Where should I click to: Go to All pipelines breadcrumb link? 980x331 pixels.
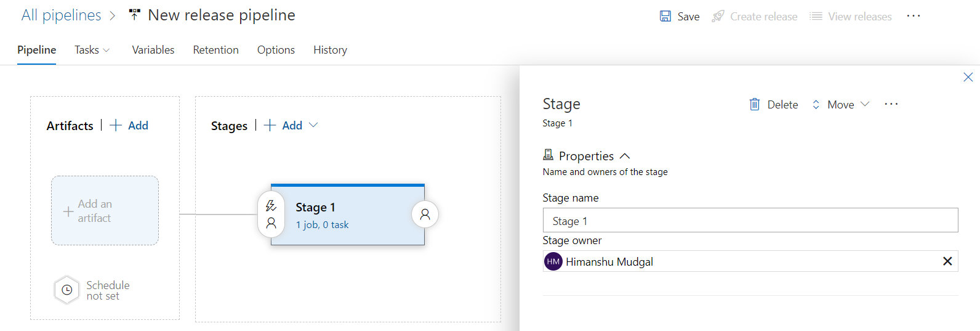[x=61, y=15]
